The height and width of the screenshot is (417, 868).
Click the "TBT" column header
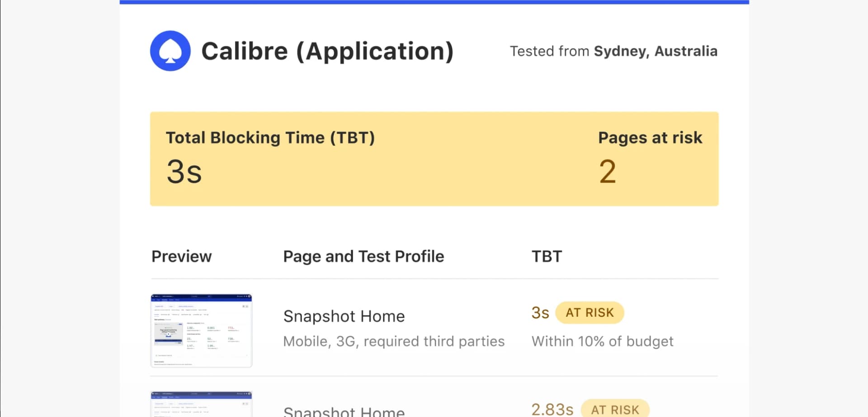[x=547, y=256]
